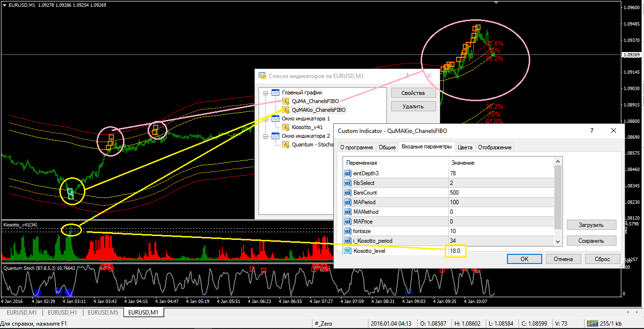Image resolution: width=644 pixels, height=329 pixels.
Task: Click the Главный график chart icon
Action: (276, 92)
